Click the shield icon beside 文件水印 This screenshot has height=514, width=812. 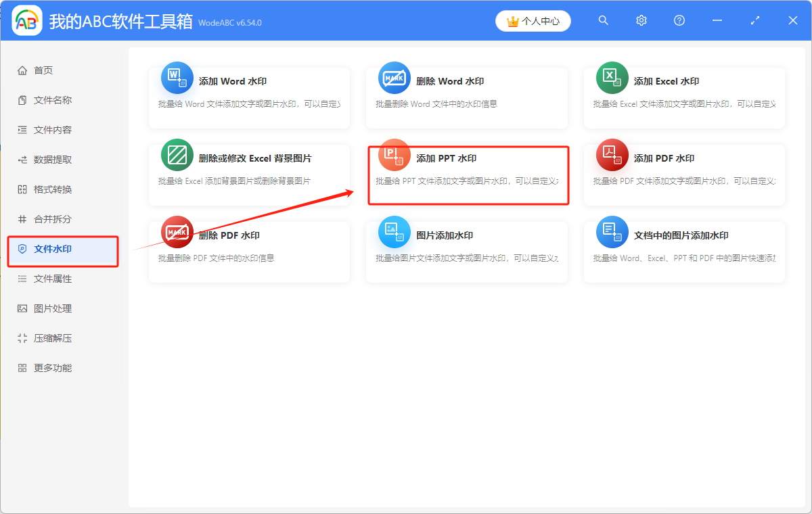(22, 249)
